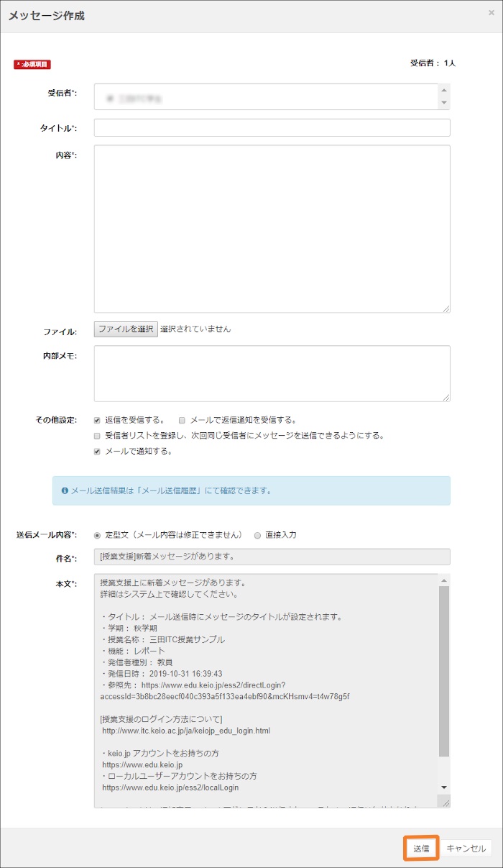Click into the 内部メモ text box
This screenshot has height=868, width=503.
click(272, 373)
